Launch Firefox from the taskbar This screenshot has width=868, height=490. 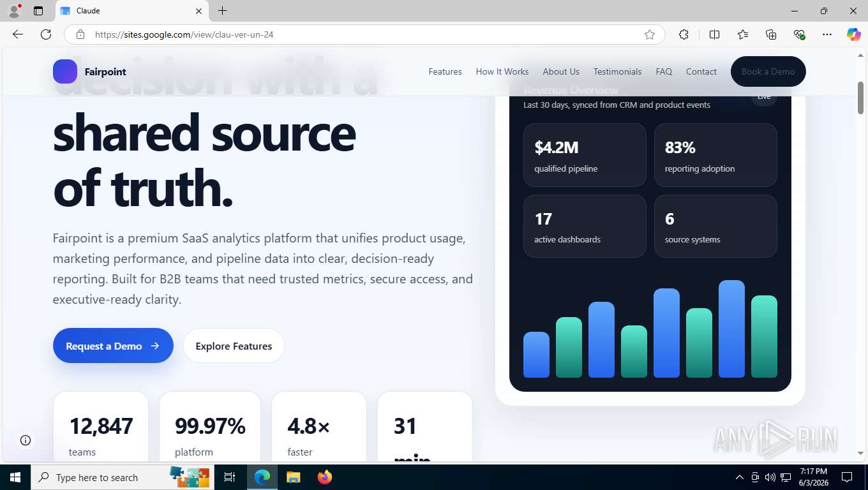pyautogui.click(x=325, y=477)
